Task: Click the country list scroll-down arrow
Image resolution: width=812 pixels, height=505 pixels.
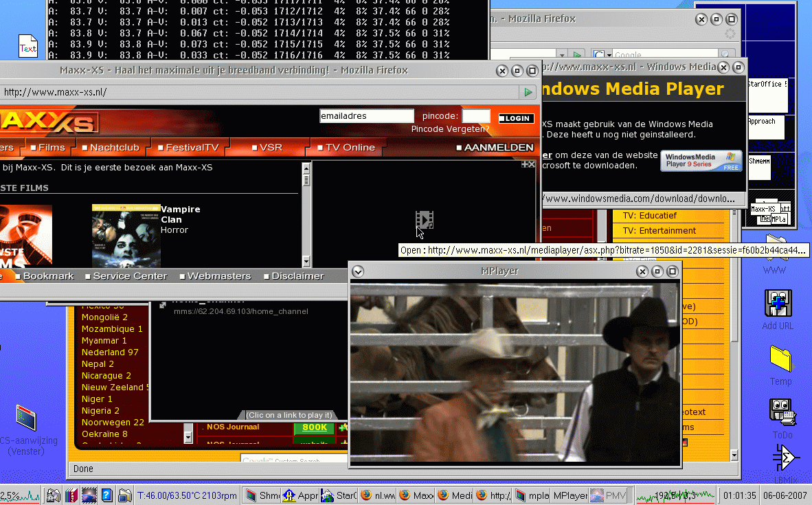Action: click(x=188, y=438)
